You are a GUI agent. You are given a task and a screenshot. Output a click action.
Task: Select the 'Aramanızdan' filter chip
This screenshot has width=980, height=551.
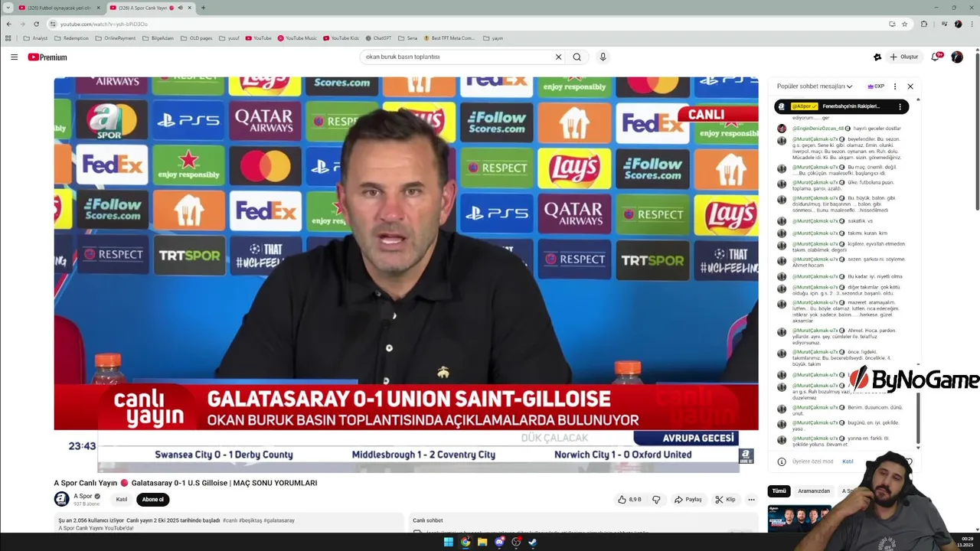click(x=814, y=491)
